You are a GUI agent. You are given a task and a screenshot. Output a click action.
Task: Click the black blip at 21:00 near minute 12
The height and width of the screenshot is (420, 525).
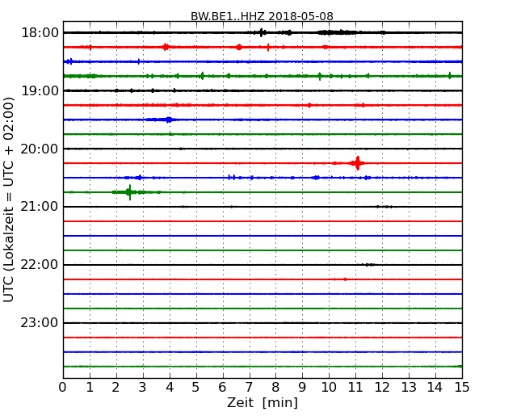pos(384,207)
